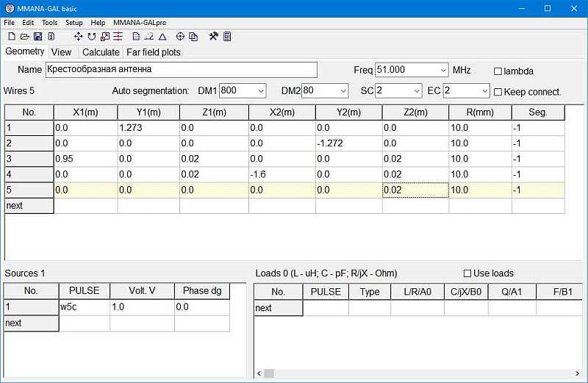Click Seg. cell '-1' in wire 4
This screenshot has height=383, width=588.
point(538,174)
